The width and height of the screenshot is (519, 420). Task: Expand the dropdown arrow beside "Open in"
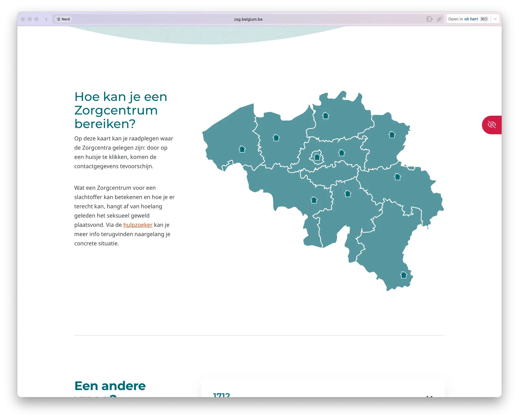[495, 19]
